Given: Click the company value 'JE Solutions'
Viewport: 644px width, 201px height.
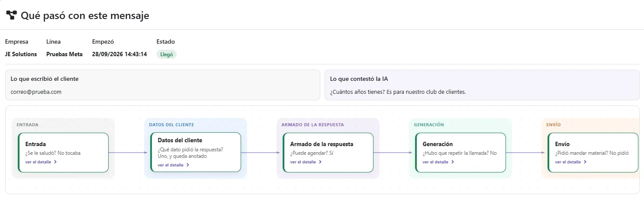Looking at the screenshot, I should pyautogui.click(x=21, y=54).
